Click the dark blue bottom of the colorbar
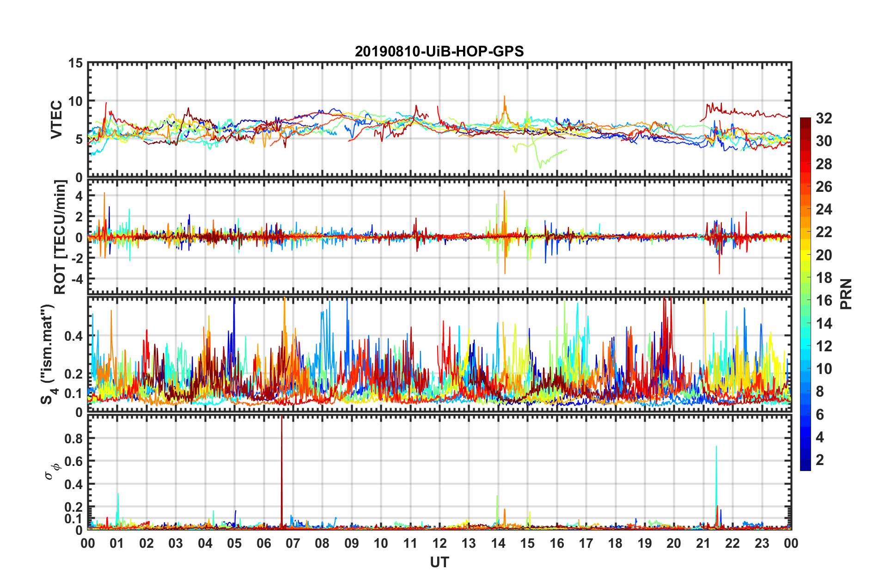This screenshot has width=879, height=588. 805,466
